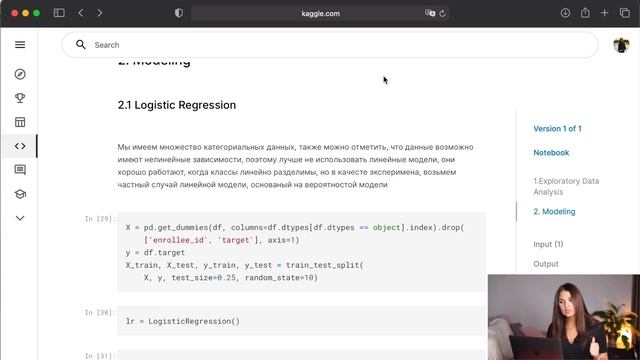This screenshot has height=360, width=640.
Task: Open Safari share menu
Action: coord(585,13)
